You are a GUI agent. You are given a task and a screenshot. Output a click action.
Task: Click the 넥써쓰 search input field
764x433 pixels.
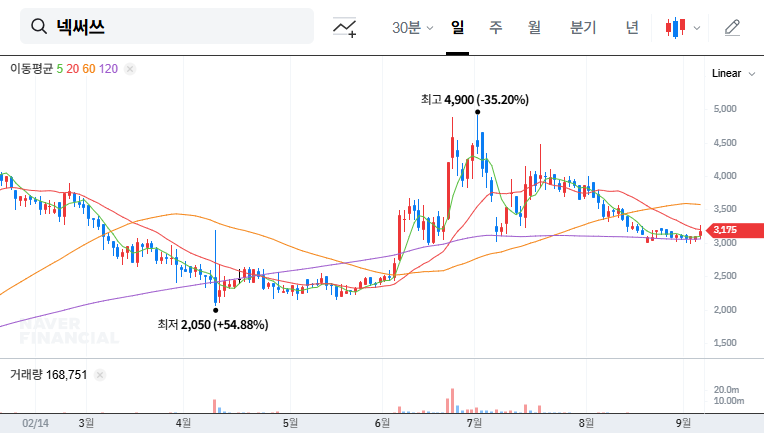[167, 26]
